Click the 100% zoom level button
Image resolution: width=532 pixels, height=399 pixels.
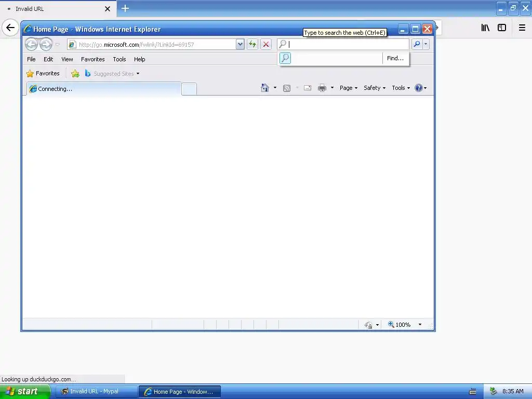399,325
